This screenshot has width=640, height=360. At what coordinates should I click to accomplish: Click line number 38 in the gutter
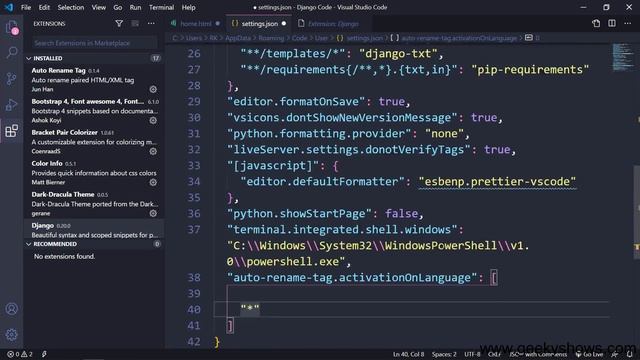[x=194, y=278]
